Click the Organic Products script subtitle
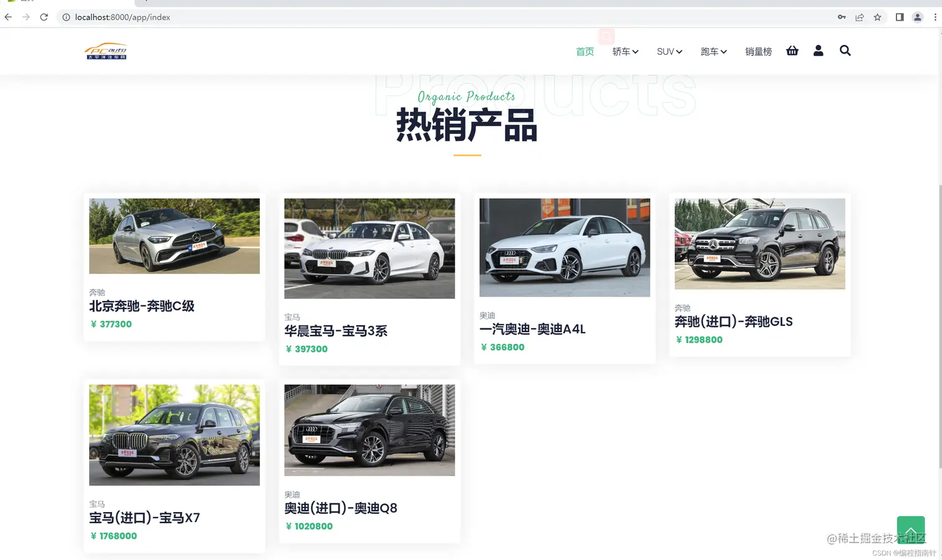Image resolution: width=942 pixels, height=560 pixels. pyautogui.click(x=467, y=97)
